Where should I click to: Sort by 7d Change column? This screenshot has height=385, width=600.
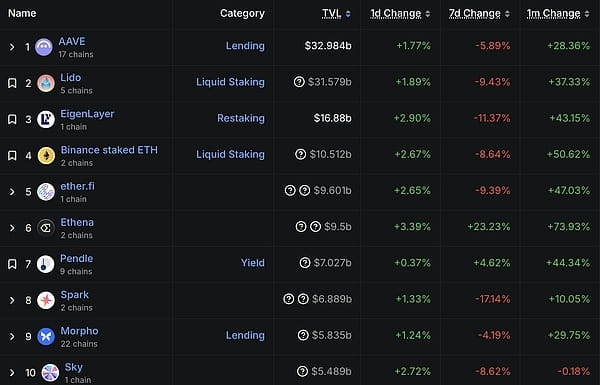(474, 13)
